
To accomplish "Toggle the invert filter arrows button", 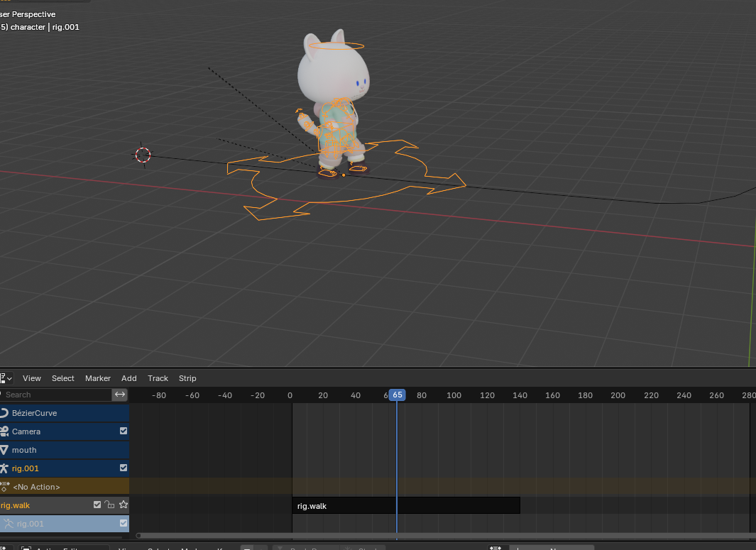I will click(120, 395).
